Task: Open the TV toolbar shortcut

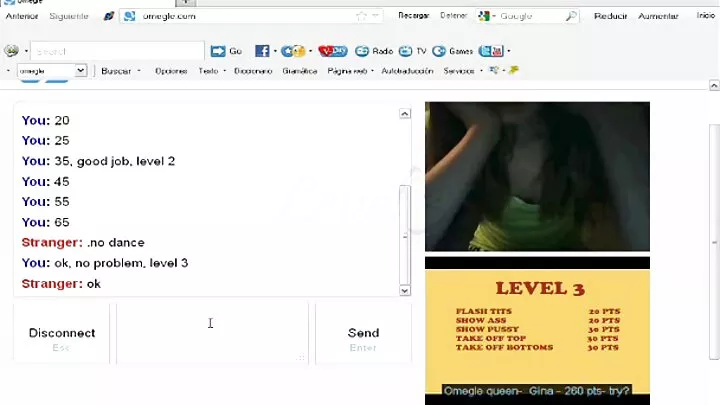Action: click(412, 51)
